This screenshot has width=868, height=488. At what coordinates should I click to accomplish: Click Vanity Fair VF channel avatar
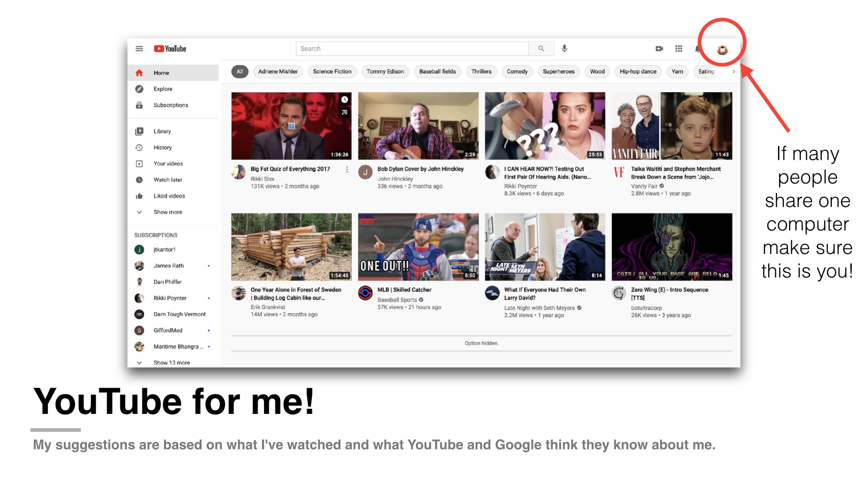pyautogui.click(x=619, y=172)
